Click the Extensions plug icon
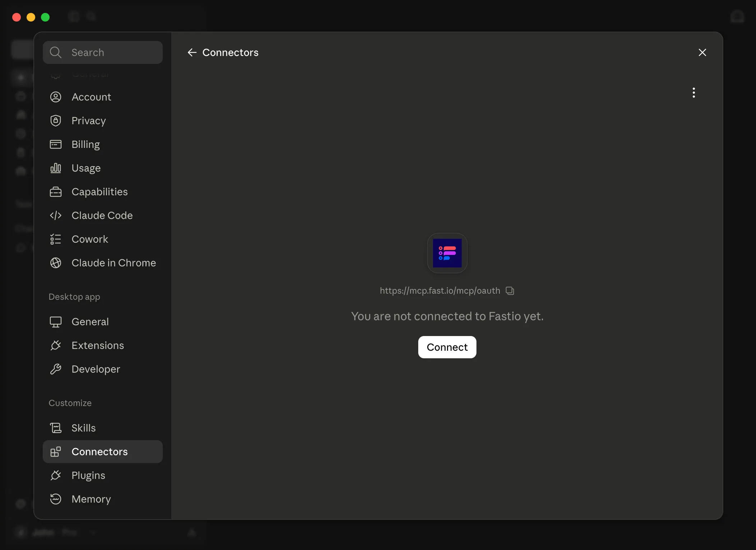The image size is (756, 550). [56, 345]
